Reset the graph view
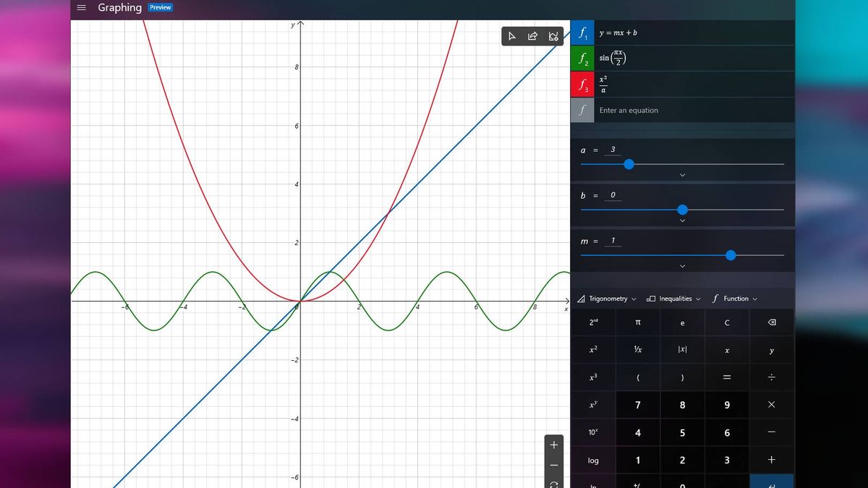The width and height of the screenshot is (868, 488). point(554,484)
